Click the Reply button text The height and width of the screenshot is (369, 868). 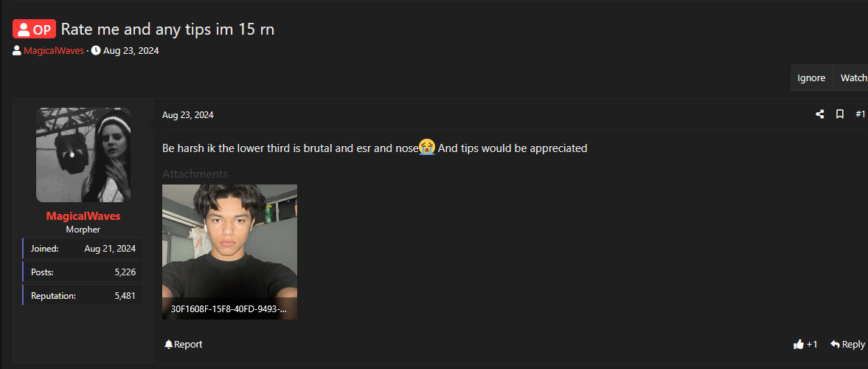[853, 345]
